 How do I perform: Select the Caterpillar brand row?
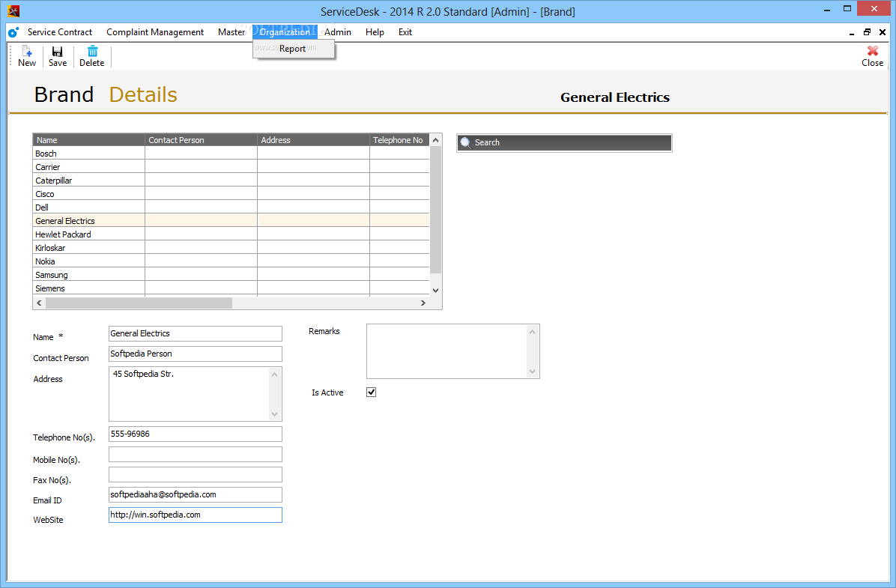[x=231, y=181]
